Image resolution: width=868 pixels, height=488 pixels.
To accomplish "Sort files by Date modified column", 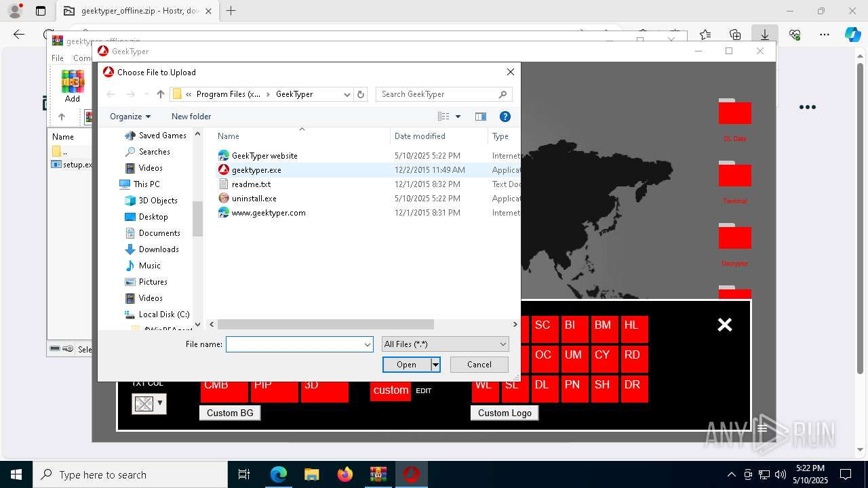I will [439, 136].
